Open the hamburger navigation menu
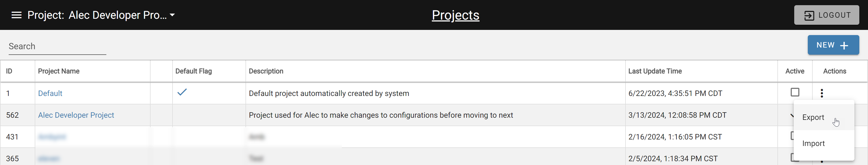The width and height of the screenshot is (868, 165). pyautogui.click(x=17, y=15)
